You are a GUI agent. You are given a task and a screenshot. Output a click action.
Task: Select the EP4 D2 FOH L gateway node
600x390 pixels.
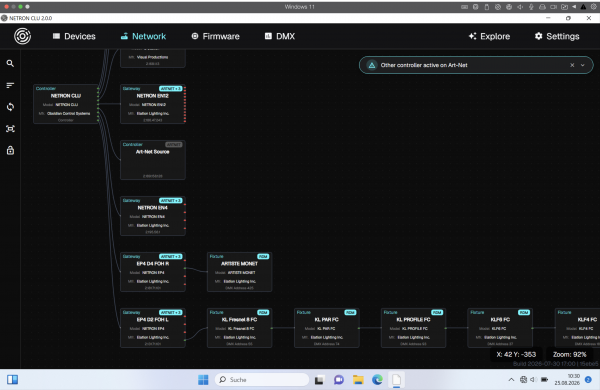(x=153, y=328)
